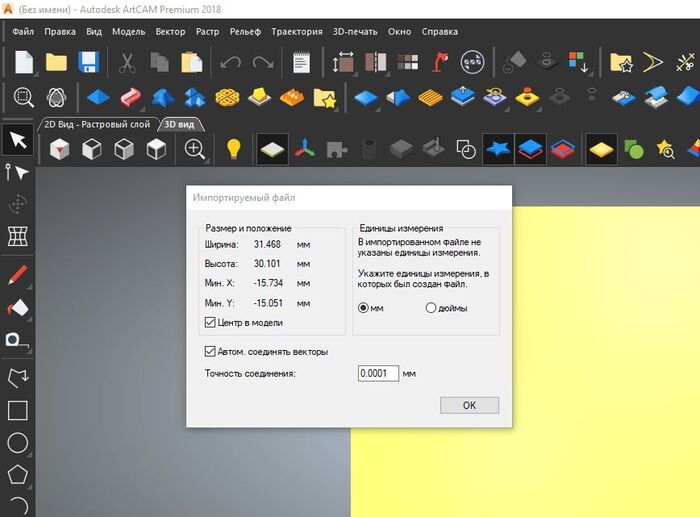Select the red pencil drawing tool
Viewport: 700px width, 517px height.
(17, 274)
